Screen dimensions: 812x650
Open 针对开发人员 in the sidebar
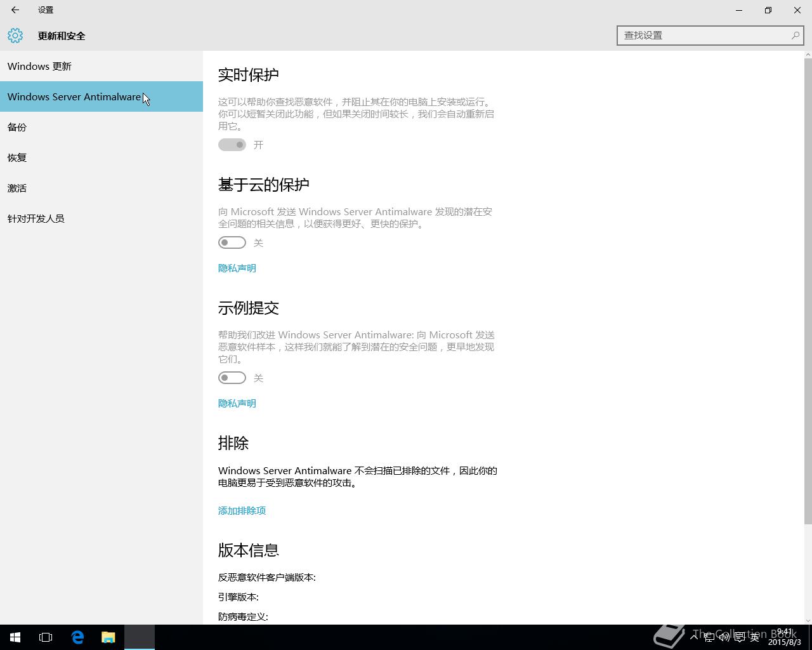point(101,218)
